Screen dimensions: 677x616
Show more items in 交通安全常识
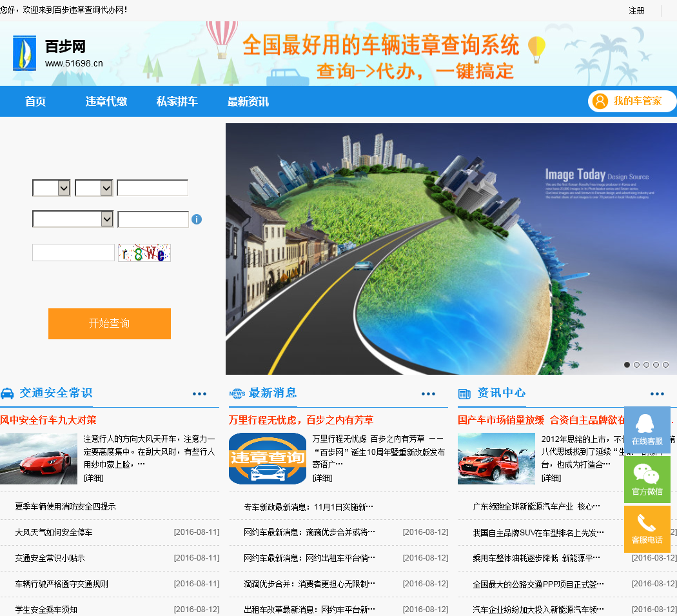199,394
